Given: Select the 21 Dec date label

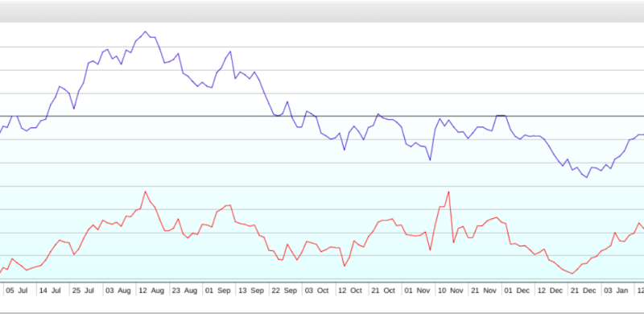Looking at the screenshot, I should click(x=584, y=290).
